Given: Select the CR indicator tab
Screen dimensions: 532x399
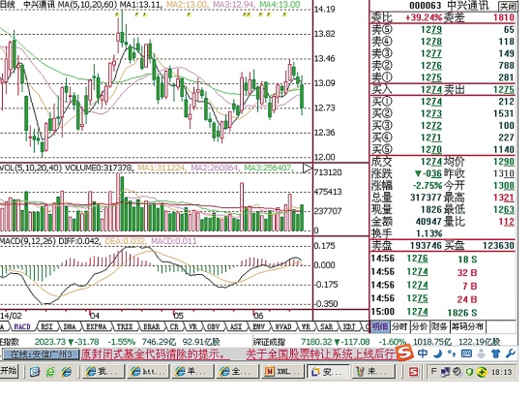Looking at the screenshot, I should point(174,326).
